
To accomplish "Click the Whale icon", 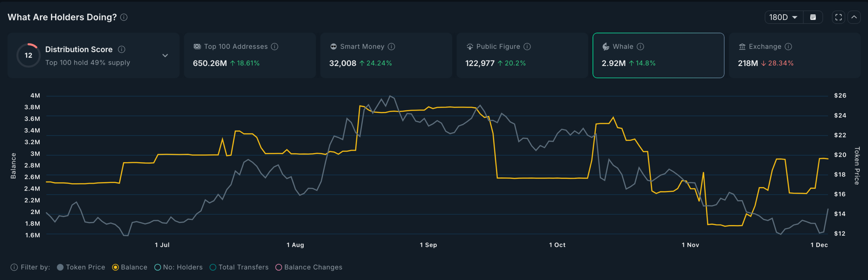I will [606, 47].
